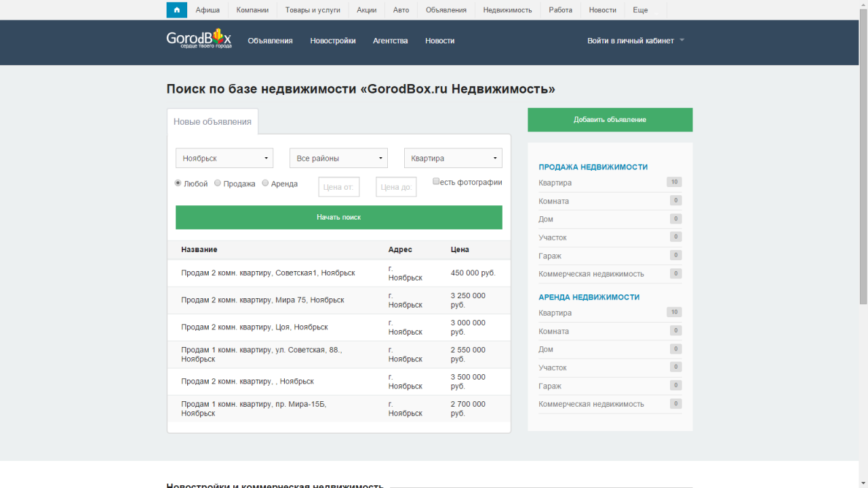Open the Ноябрьск city dropdown
This screenshot has width=868, height=488.
click(224, 158)
